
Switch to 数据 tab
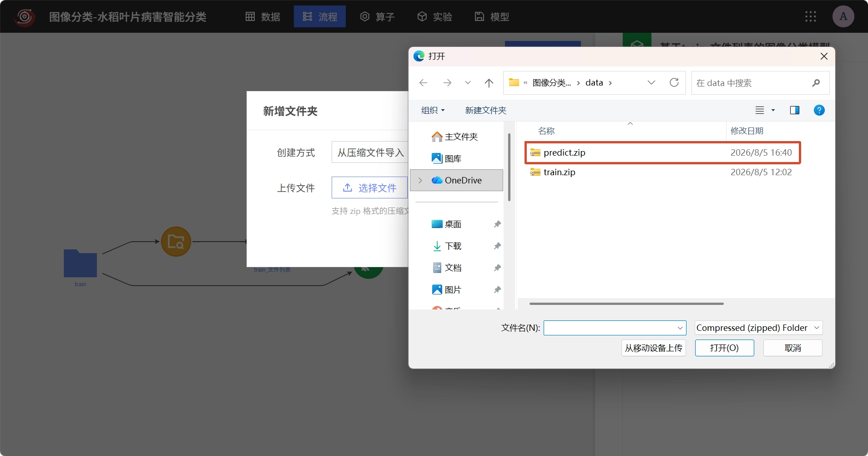point(262,16)
